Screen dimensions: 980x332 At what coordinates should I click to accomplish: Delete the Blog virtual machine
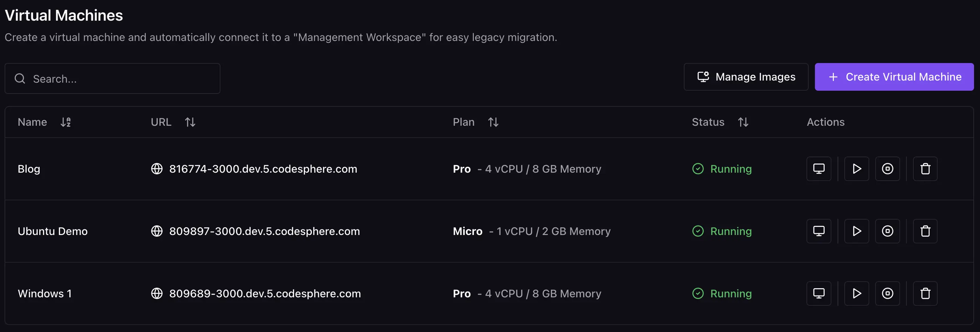(x=925, y=168)
